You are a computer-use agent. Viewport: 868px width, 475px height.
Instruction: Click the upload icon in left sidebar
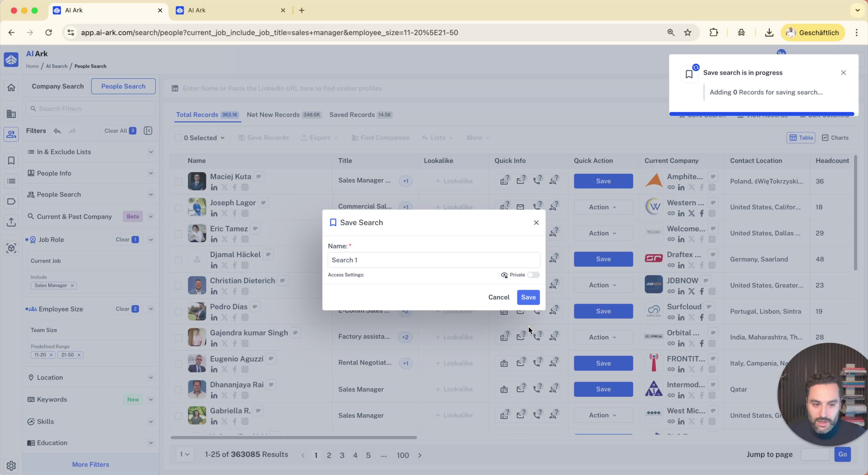tap(11, 222)
